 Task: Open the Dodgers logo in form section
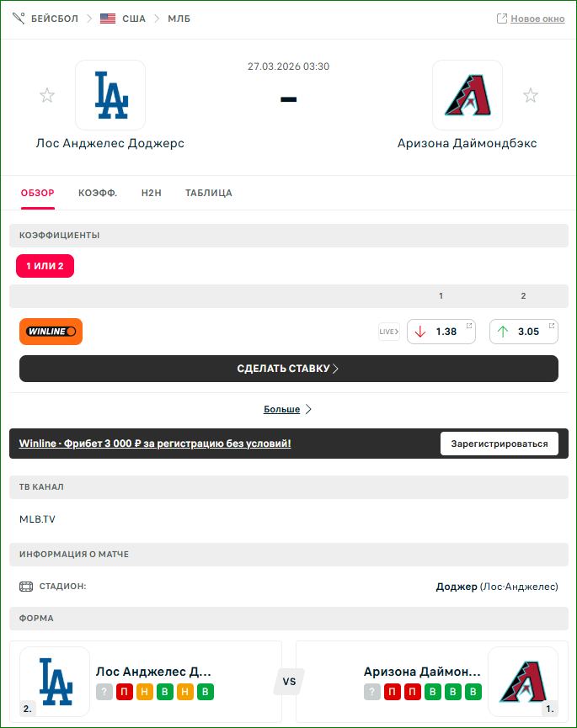55,682
